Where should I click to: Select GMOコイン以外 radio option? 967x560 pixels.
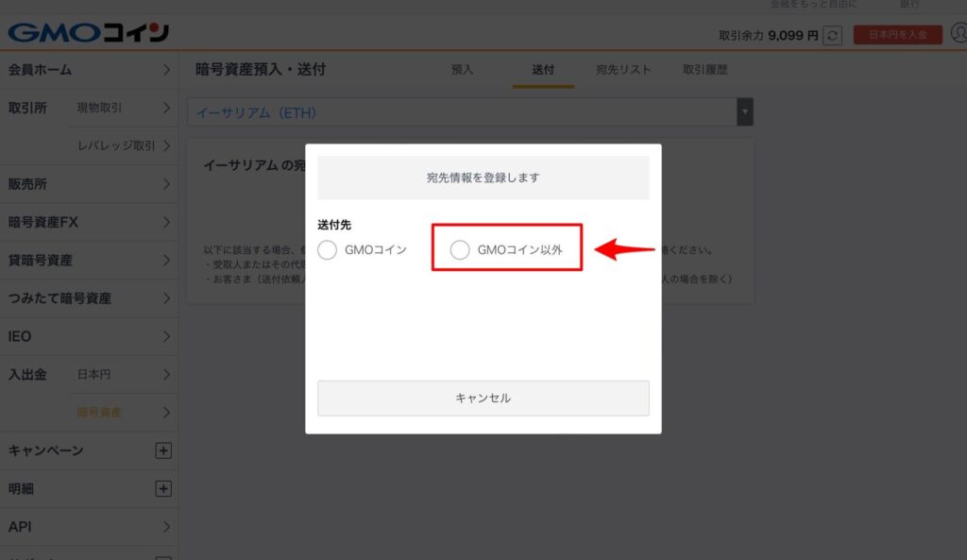pyautogui.click(x=460, y=249)
